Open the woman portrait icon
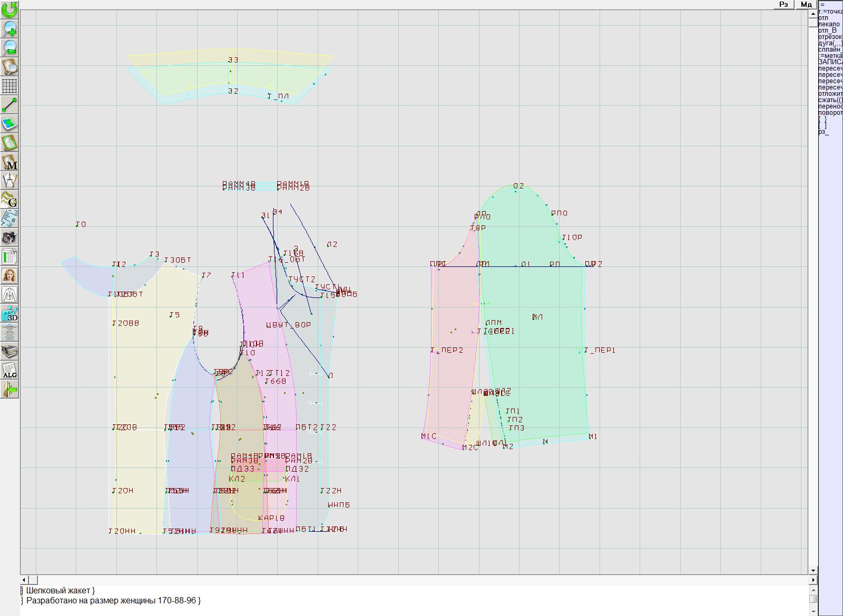843x616 pixels. pyautogui.click(x=9, y=275)
